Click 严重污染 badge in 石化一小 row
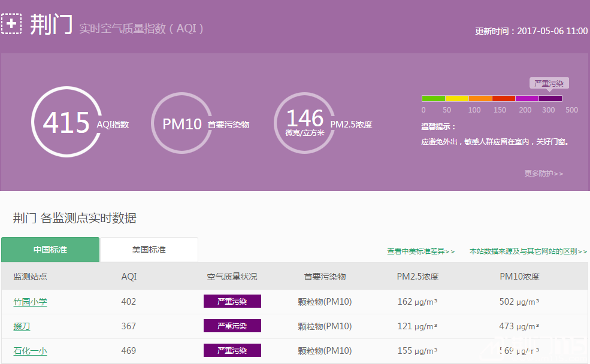This screenshot has height=364, width=590. 232,351
